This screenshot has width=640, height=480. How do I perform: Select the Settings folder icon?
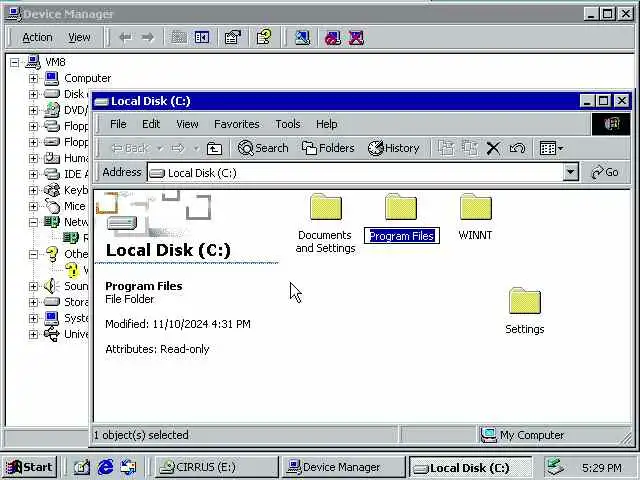click(x=525, y=301)
